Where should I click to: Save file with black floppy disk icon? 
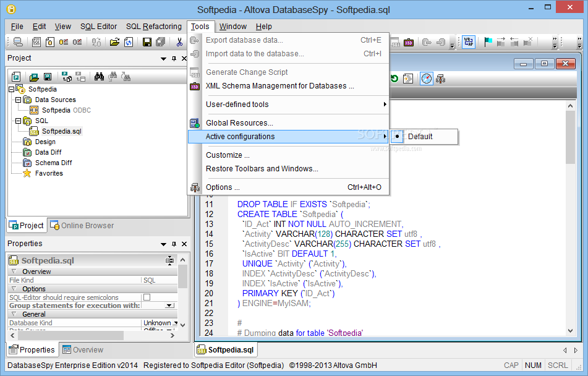[x=147, y=41]
